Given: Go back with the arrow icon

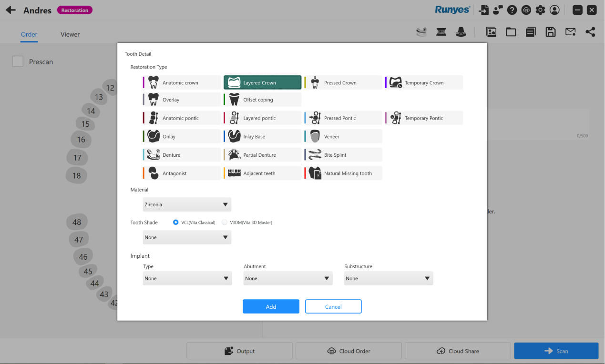Looking at the screenshot, I should (x=10, y=10).
